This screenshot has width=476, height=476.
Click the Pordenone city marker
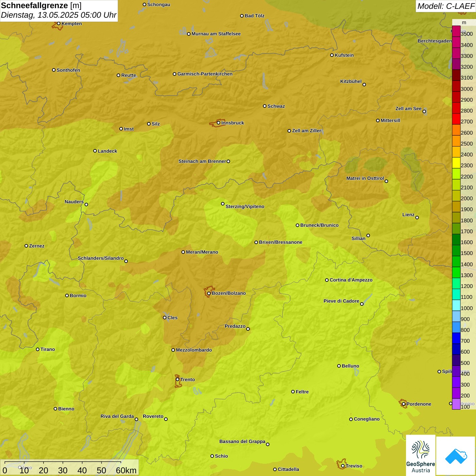coord(404,404)
